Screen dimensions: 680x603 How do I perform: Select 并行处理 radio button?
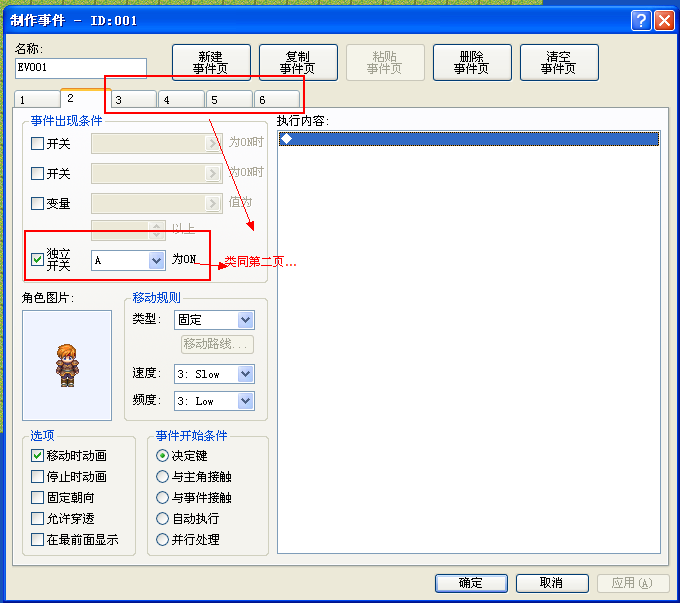pos(162,539)
